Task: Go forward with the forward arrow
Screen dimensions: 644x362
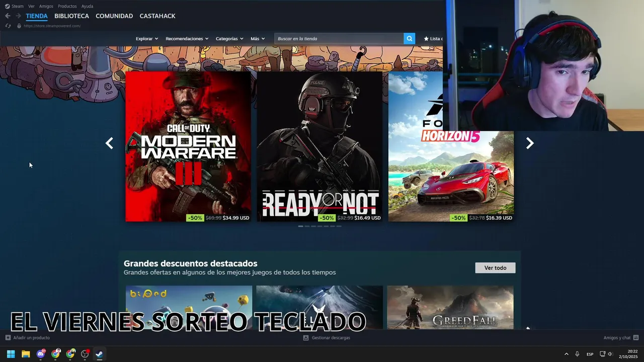Action: click(x=18, y=16)
